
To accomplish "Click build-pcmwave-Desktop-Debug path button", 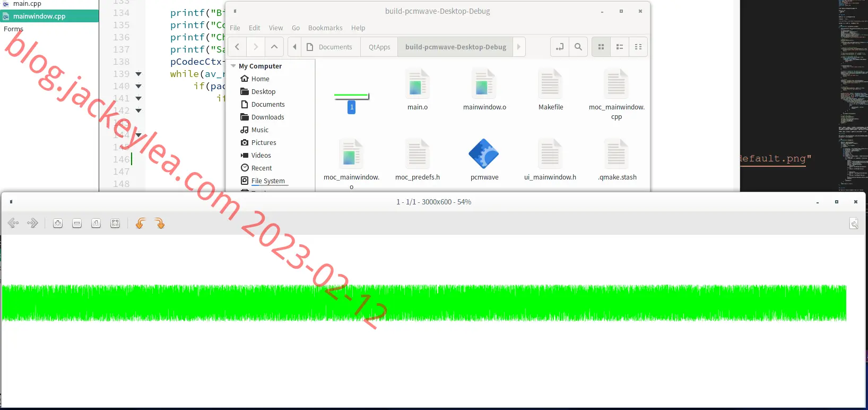I will tap(456, 47).
